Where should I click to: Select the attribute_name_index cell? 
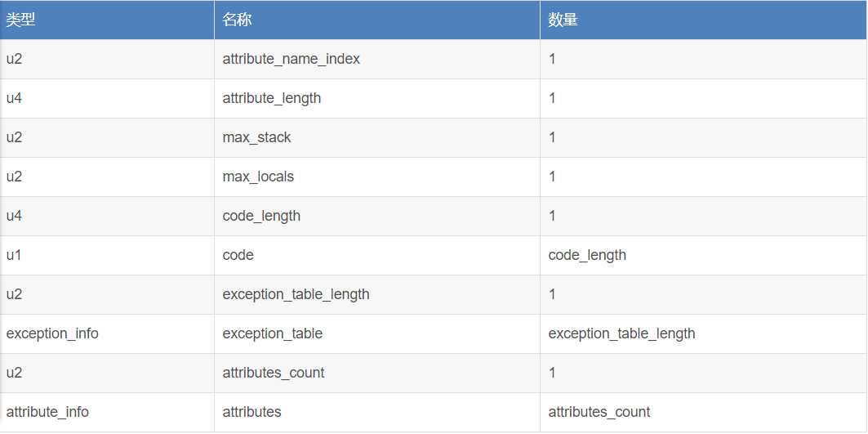(291, 59)
